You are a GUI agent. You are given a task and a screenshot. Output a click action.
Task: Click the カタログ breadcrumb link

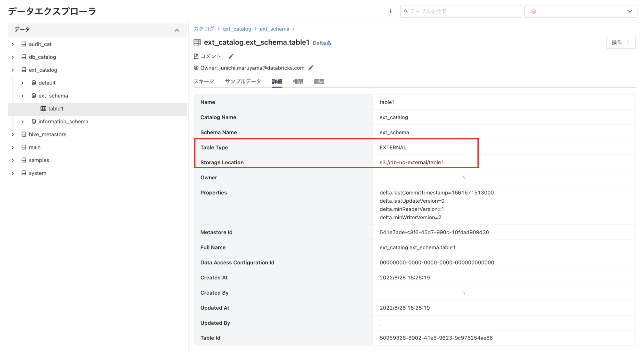[204, 29]
